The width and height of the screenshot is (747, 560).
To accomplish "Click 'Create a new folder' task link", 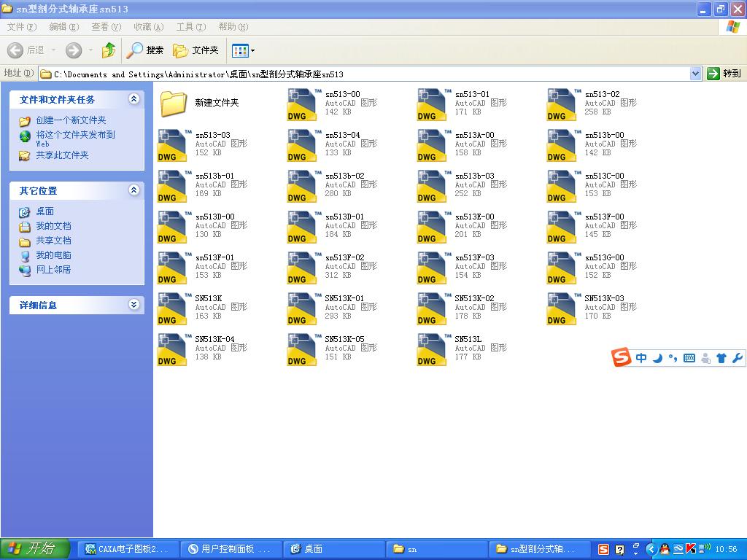I will (71, 120).
